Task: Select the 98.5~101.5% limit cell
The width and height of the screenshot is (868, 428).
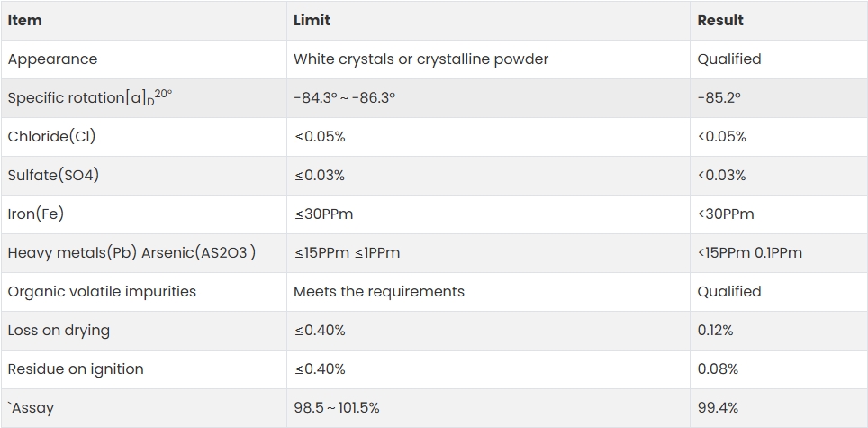Action: pos(488,408)
